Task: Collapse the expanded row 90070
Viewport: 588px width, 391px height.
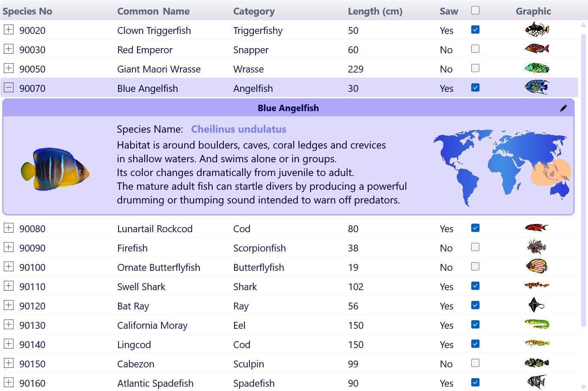Action: click(9, 88)
